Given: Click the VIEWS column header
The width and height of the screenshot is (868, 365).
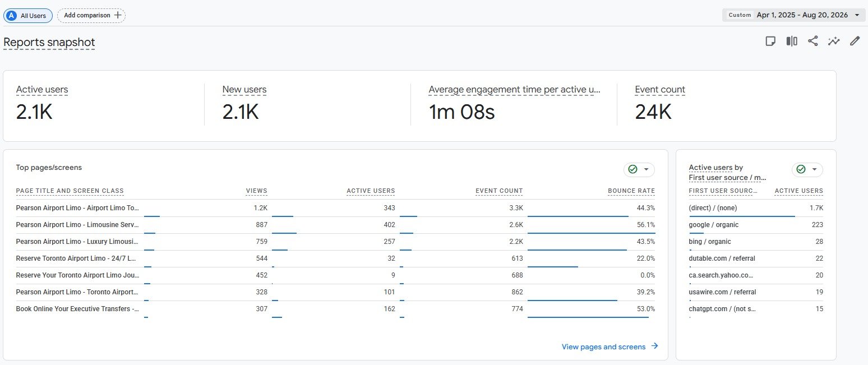Looking at the screenshot, I should [257, 191].
